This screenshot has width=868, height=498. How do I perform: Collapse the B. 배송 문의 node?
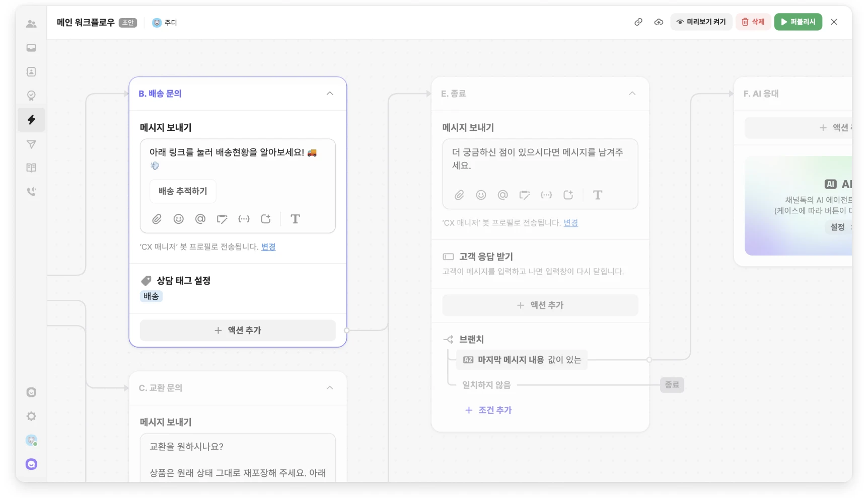(330, 94)
